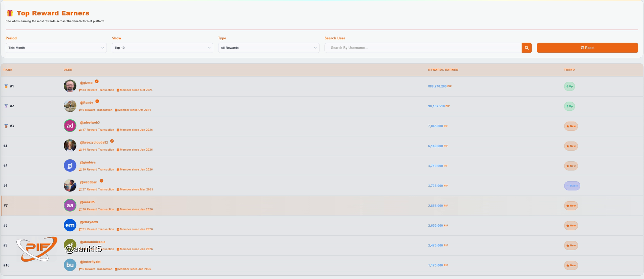Open the @gimbiya username link
This screenshot has height=279, width=644.
[x=88, y=162]
